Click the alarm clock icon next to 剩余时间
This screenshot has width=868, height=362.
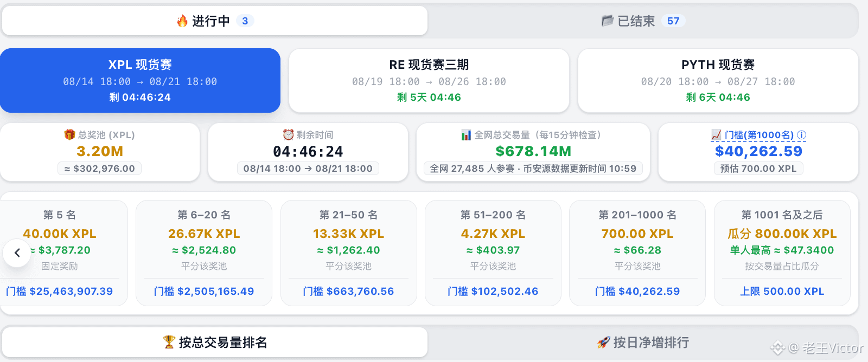coord(288,134)
